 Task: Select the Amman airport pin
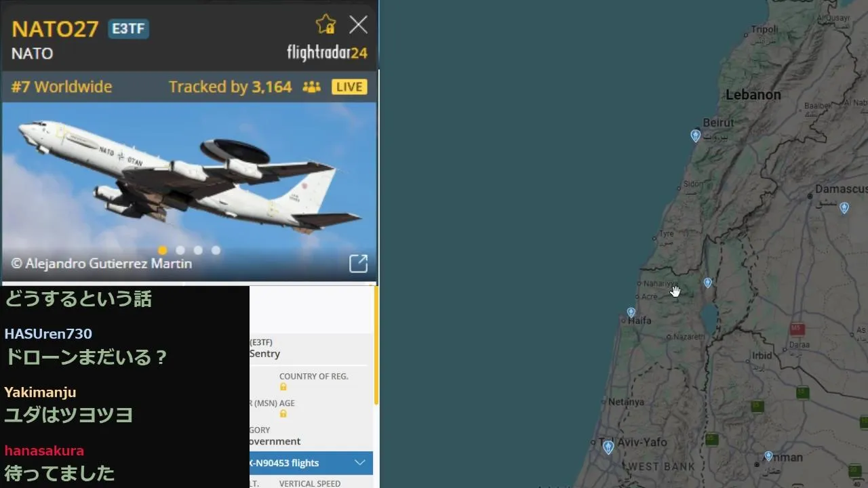coord(768,456)
